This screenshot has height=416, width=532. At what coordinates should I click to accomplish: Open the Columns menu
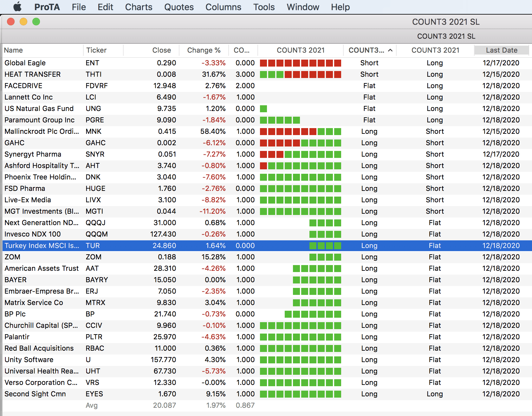[223, 7]
